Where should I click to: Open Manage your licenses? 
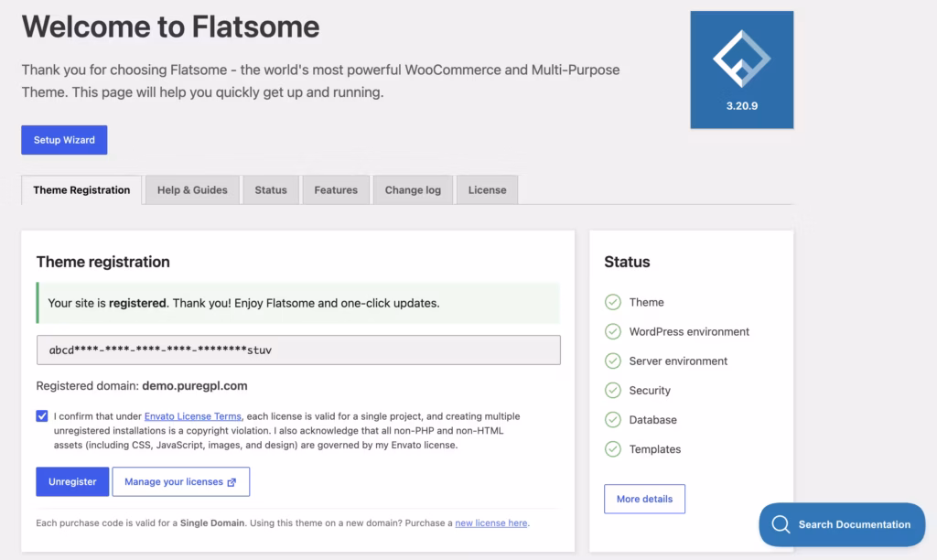181,481
